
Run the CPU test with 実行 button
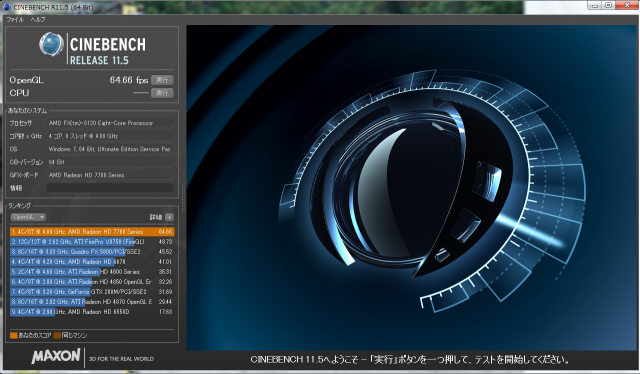tap(162, 93)
